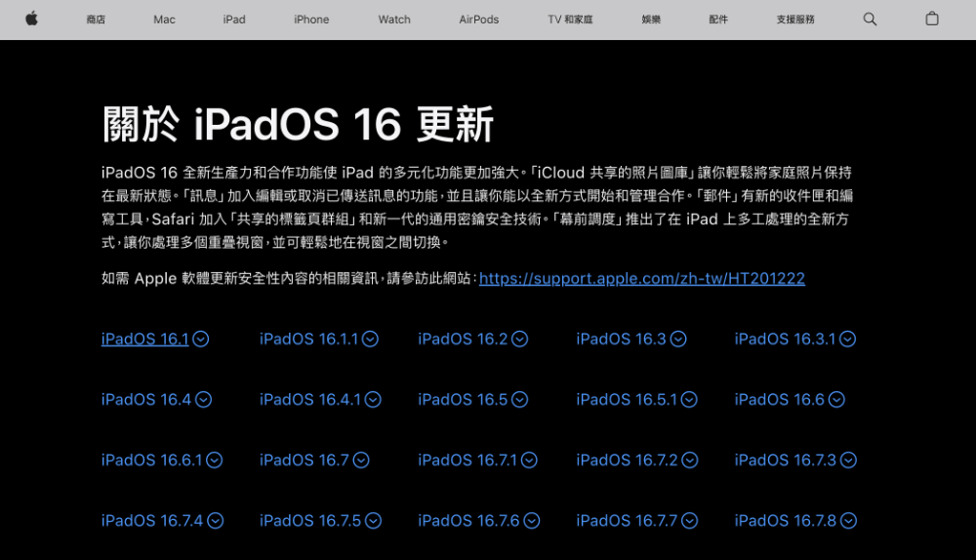Expand the iPadOS 16.4.1 section
Viewport: 976px width, 560px height.
[x=320, y=399]
